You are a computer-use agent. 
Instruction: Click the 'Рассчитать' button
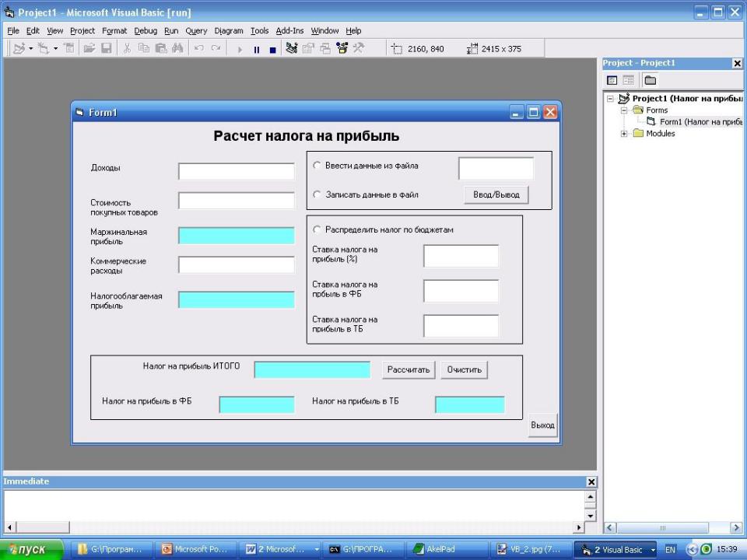(409, 369)
